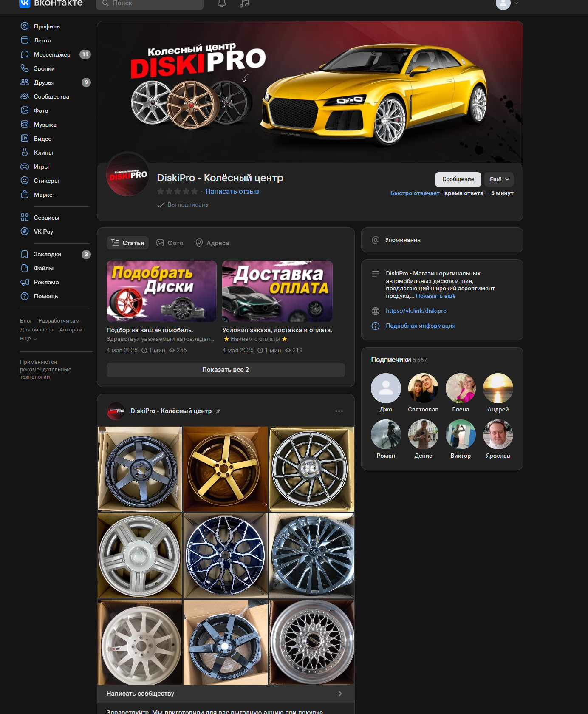The width and height of the screenshot is (588, 714).
Task: Switch to the Фото tab
Action: [x=170, y=243]
